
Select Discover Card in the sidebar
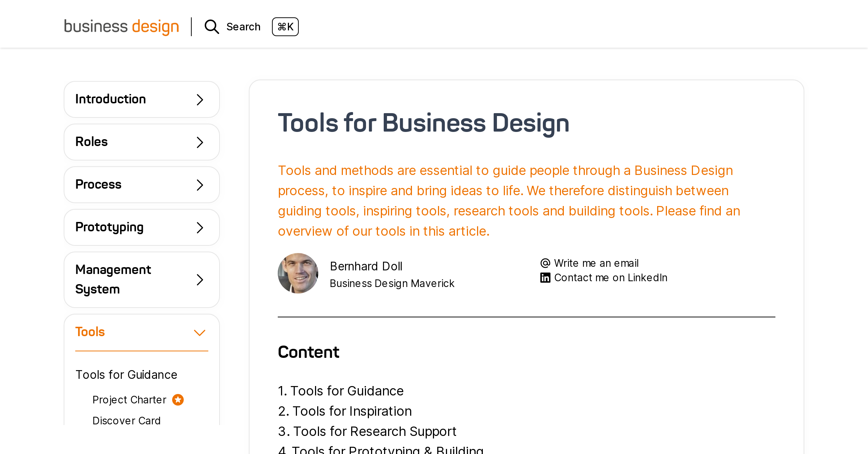click(127, 420)
